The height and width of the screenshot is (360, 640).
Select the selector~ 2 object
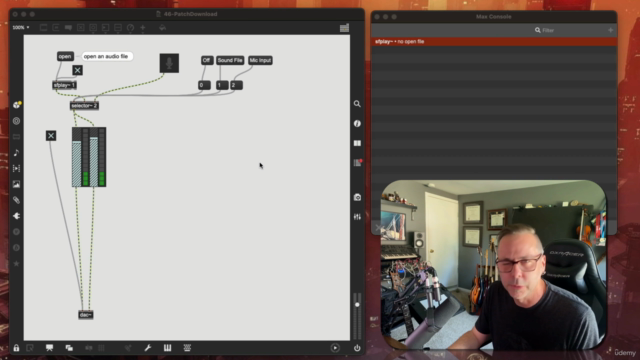tap(84, 106)
